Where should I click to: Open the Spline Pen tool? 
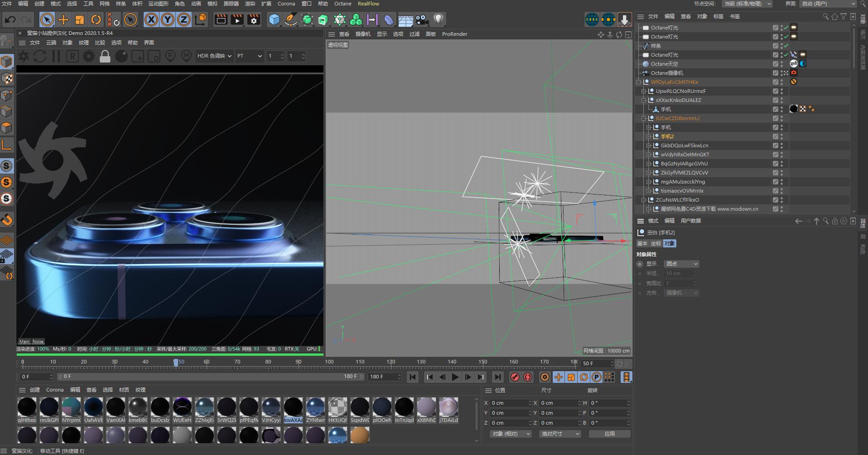click(x=291, y=19)
